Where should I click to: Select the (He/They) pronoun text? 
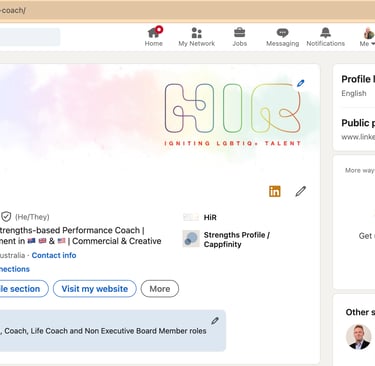click(x=32, y=217)
